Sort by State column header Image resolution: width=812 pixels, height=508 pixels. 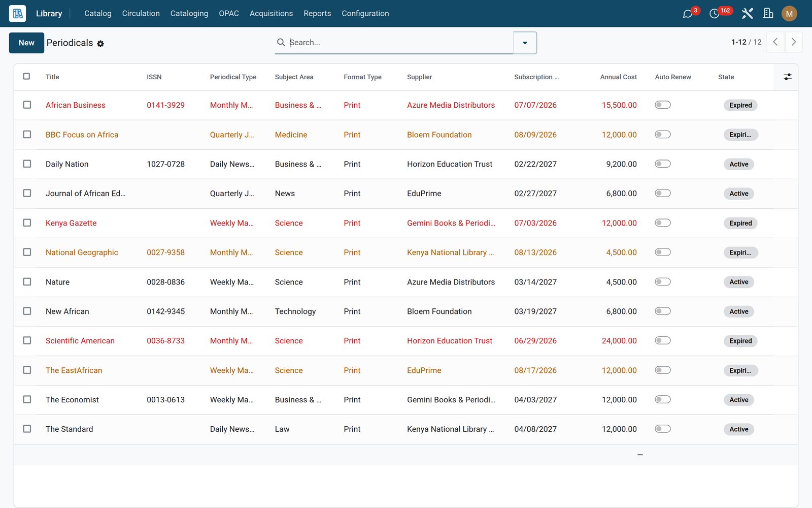click(726, 77)
